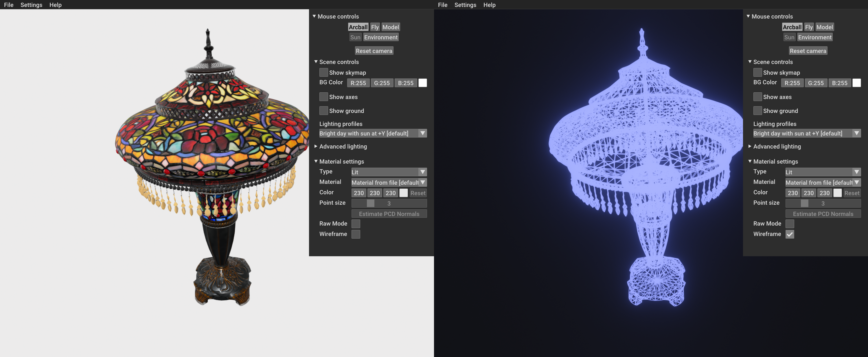The width and height of the screenshot is (868, 357).
Task: Click the Environment mouse control icon
Action: (x=380, y=37)
